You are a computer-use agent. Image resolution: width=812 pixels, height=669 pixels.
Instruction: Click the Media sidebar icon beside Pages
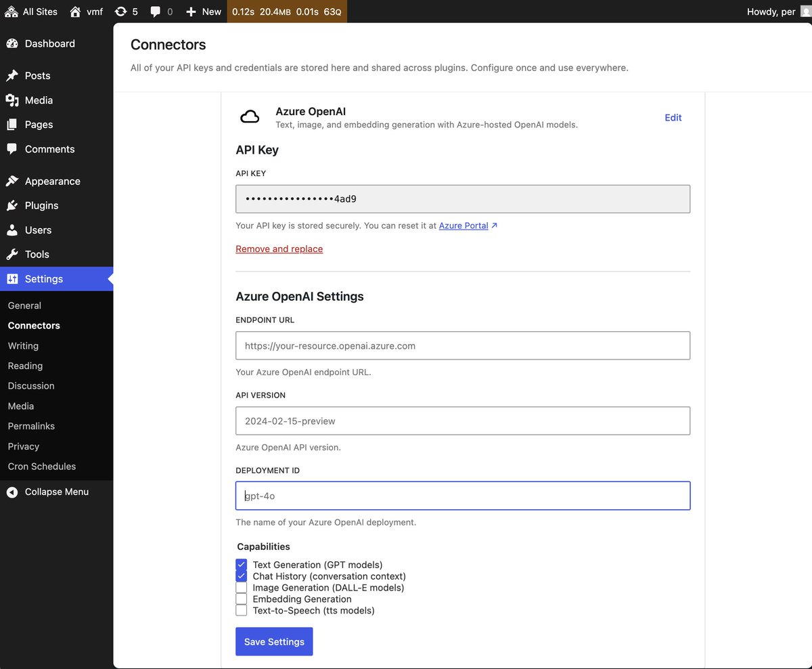(x=12, y=100)
